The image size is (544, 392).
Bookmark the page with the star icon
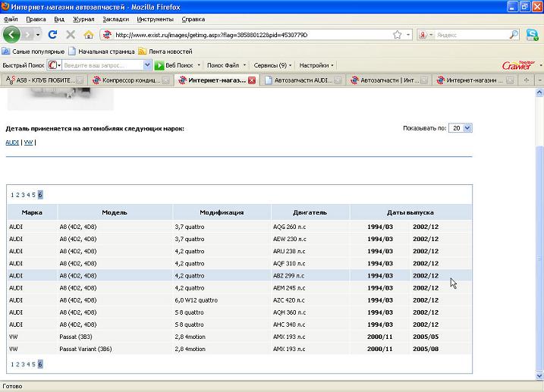[398, 35]
